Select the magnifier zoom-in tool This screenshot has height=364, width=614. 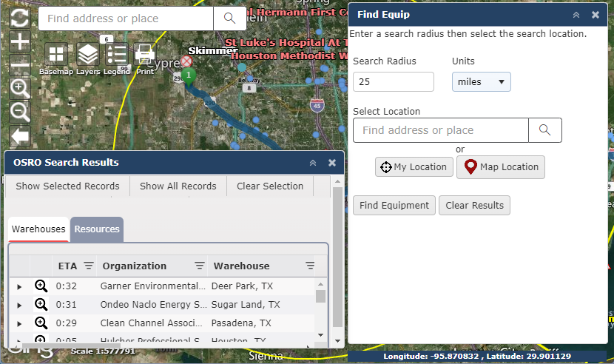click(19, 89)
